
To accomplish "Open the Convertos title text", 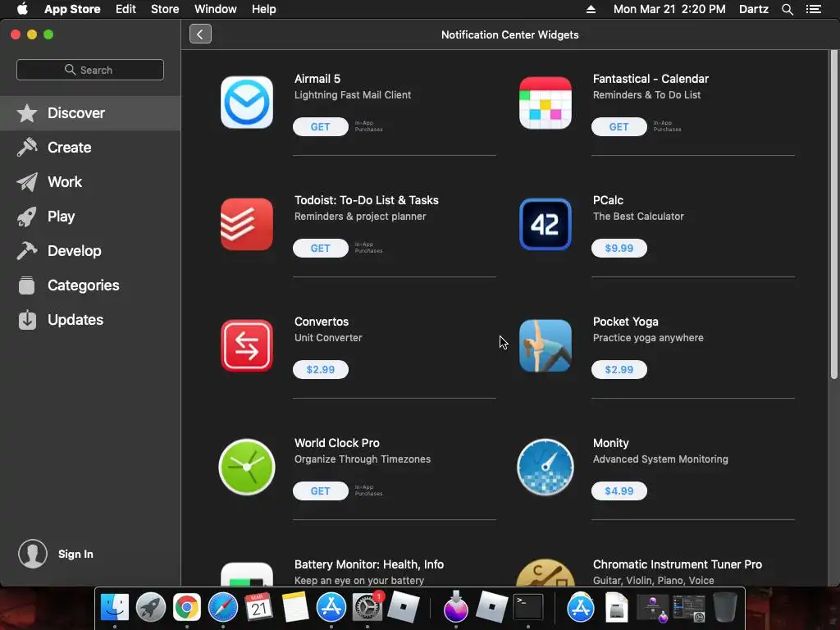I will coord(322,322).
